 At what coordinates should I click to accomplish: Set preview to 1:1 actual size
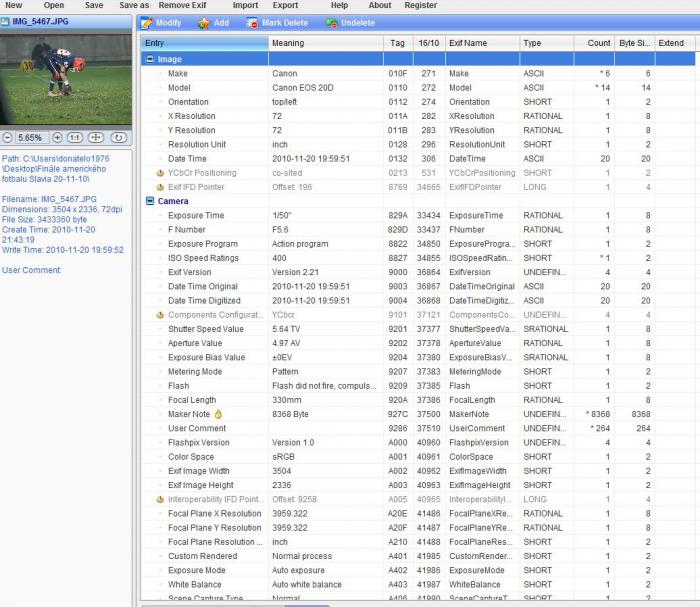click(75, 138)
